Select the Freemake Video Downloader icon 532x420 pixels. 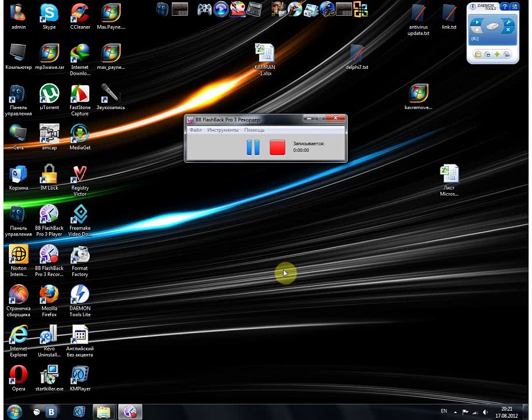click(x=80, y=221)
